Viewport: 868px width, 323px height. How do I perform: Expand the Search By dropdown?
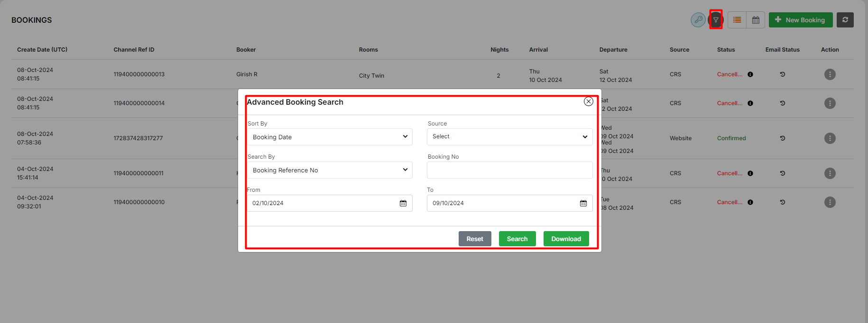pos(330,170)
